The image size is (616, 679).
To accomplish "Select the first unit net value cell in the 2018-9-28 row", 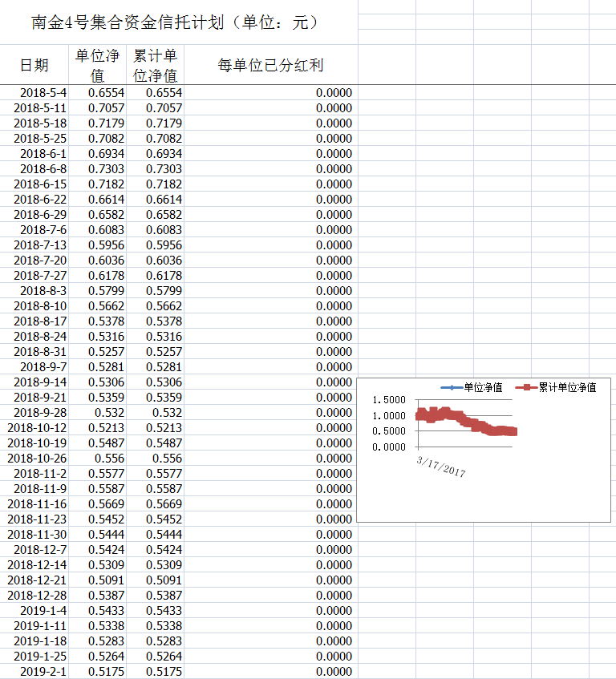I will pyautogui.click(x=98, y=412).
